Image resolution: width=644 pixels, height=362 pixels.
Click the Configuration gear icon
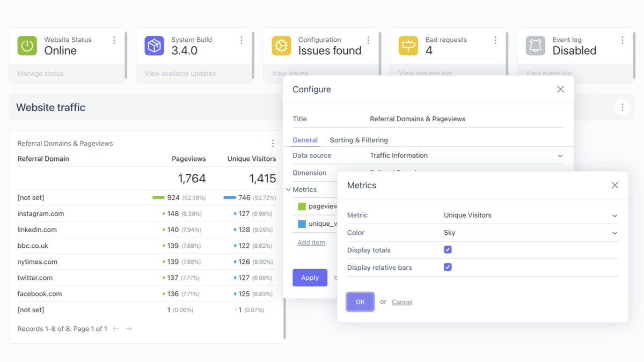pyautogui.click(x=281, y=46)
